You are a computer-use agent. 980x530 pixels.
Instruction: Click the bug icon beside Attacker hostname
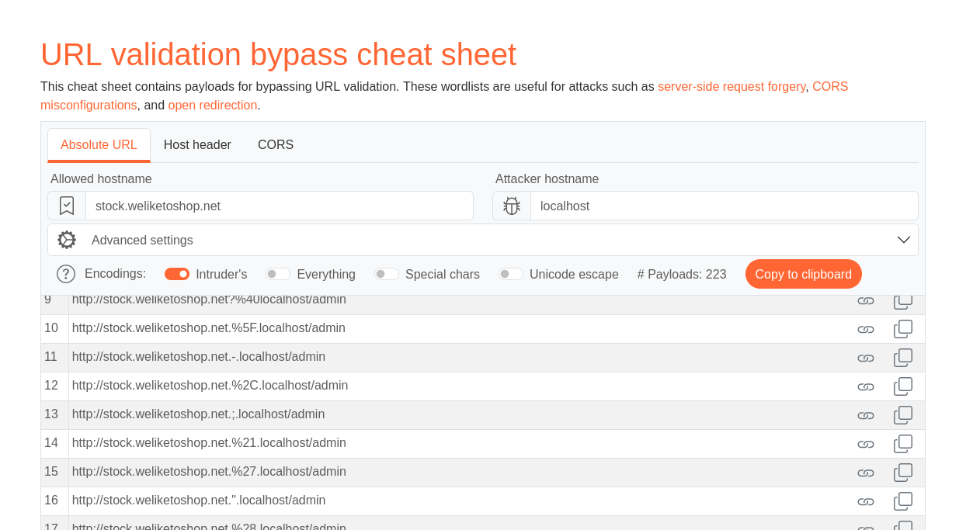511,206
